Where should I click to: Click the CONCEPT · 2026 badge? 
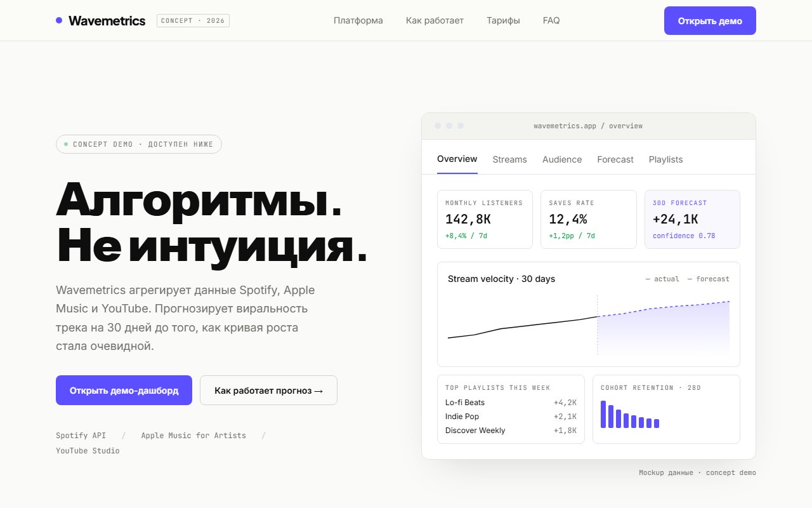click(193, 20)
